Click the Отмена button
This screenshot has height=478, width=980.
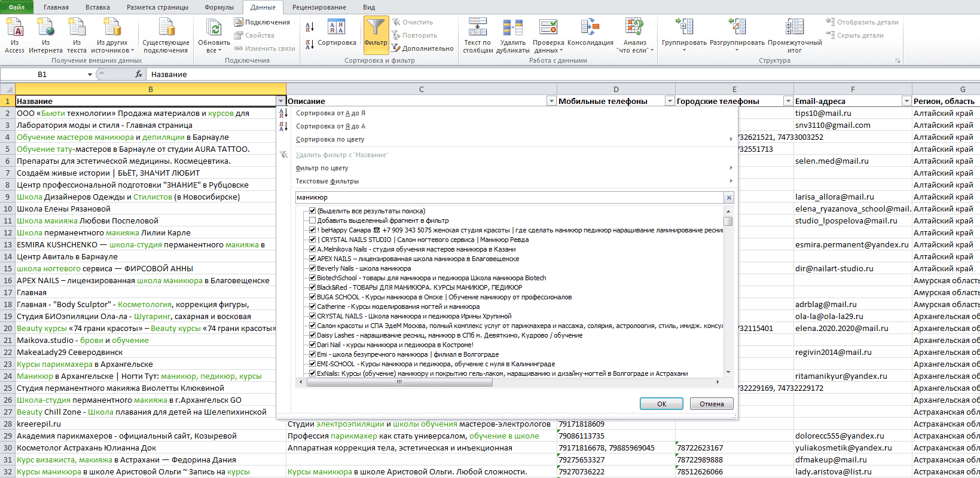point(712,404)
